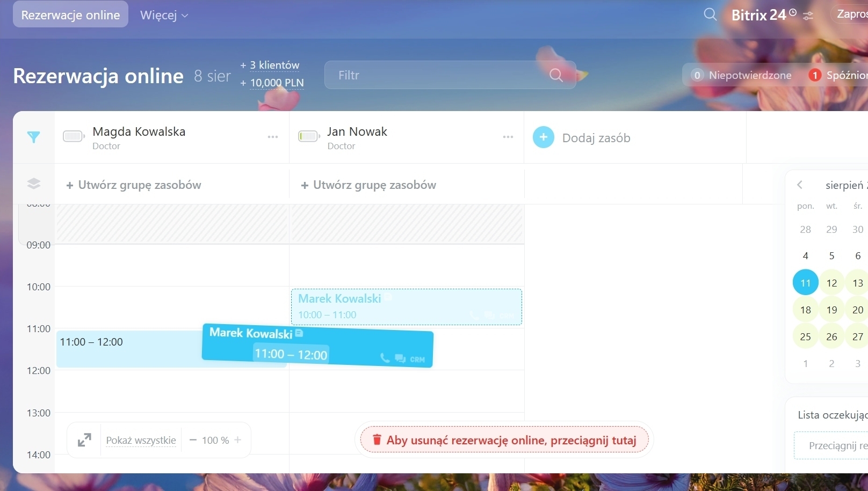Click Magda Kowalska workload battery icon
Viewport: 868px width, 491px height.
[x=74, y=136]
